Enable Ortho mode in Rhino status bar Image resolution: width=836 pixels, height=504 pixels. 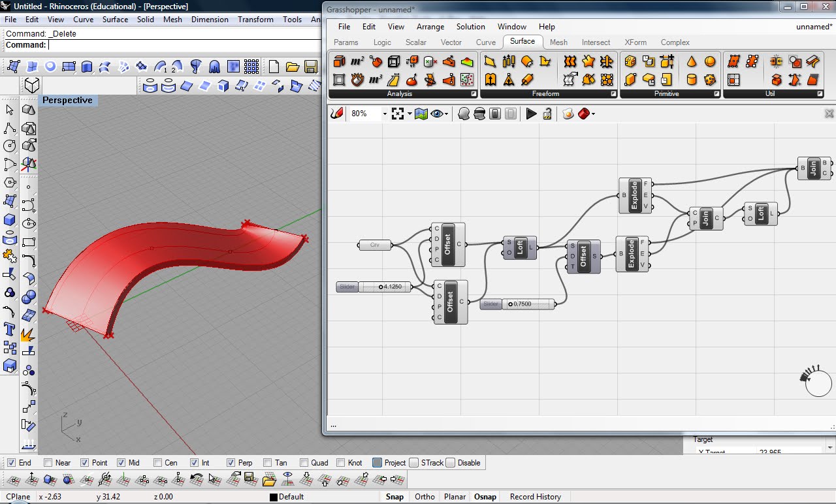(424, 496)
